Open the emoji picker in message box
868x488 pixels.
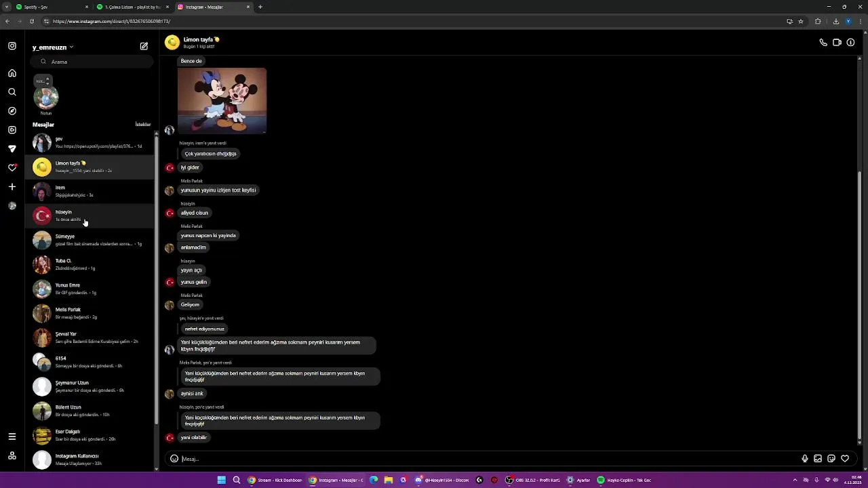click(x=174, y=459)
